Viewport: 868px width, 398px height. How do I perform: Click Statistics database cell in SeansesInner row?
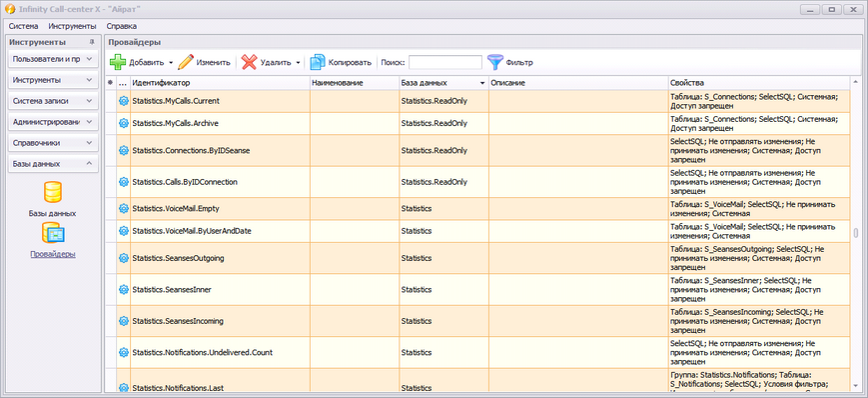(x=443, y=289)
